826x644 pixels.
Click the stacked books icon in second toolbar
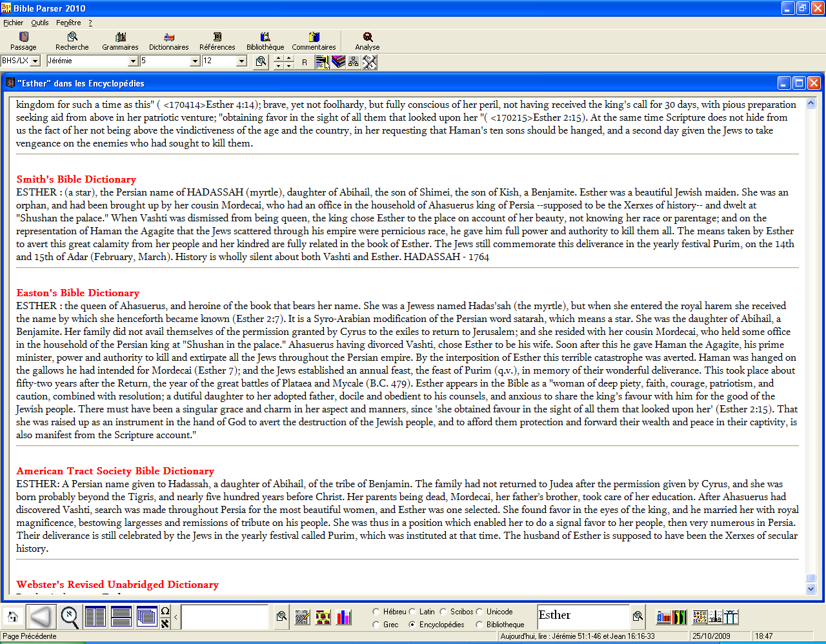point(338,62)
